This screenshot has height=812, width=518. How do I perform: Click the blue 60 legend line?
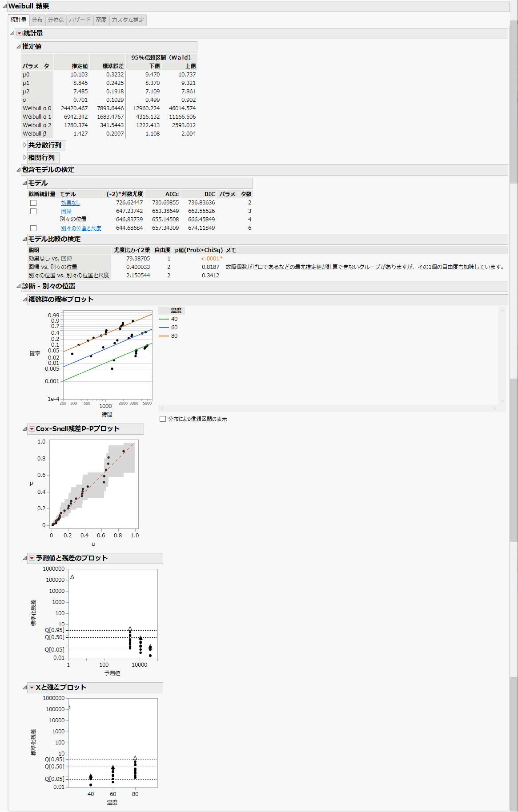[x=164, y=328]
